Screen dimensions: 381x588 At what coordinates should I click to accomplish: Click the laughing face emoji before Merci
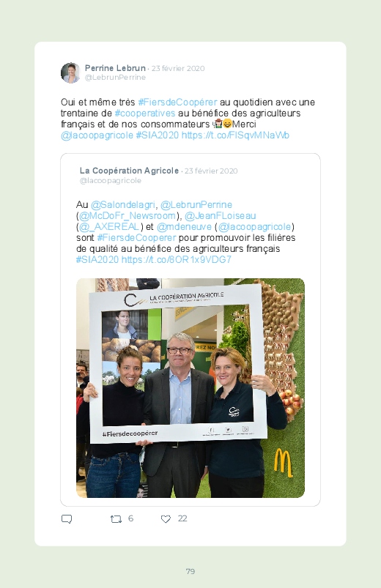coord(227,124)
